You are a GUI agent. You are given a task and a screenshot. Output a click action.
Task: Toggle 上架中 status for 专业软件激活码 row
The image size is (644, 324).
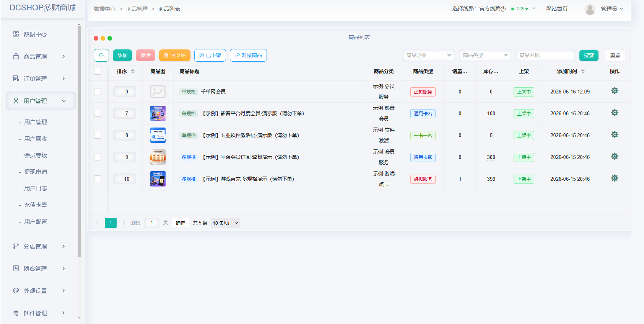(524, 136)
